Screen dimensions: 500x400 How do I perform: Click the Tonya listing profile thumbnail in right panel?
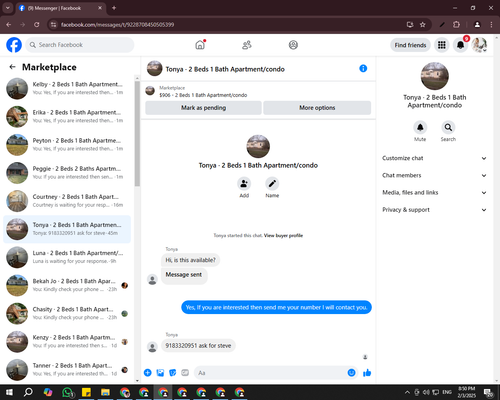pos(435,76)
